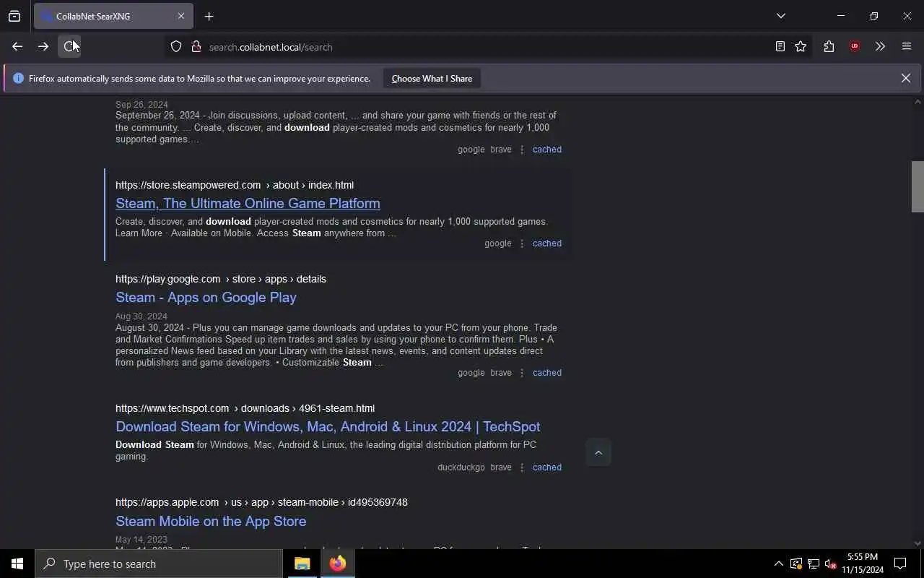
Task: Open Steam - Apps on Google Play link
Action: [x=206, y=298]
